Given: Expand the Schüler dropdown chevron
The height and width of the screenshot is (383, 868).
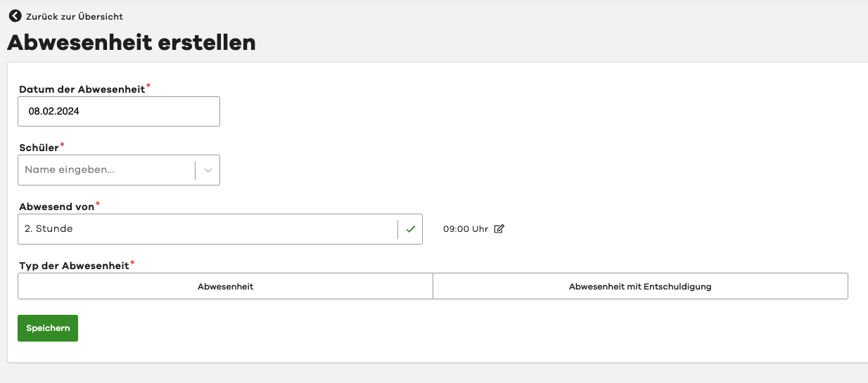Looking at the screenshot, I should click(x=208, y=170).
